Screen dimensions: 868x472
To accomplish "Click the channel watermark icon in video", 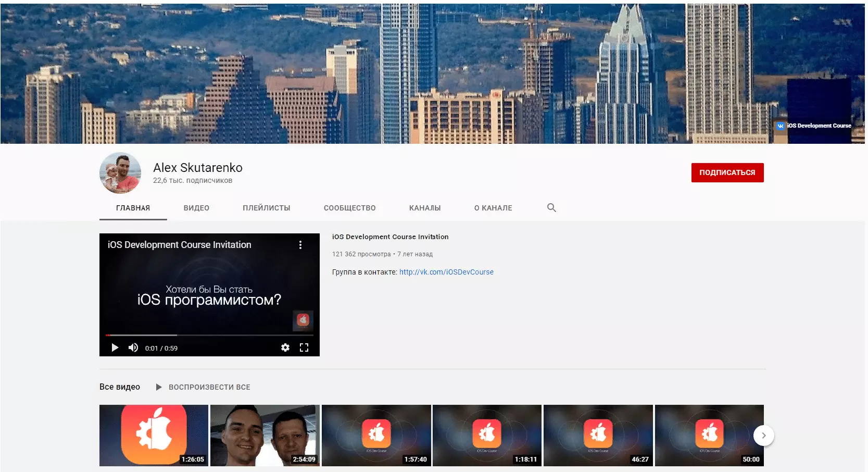I will pos(303,320).
